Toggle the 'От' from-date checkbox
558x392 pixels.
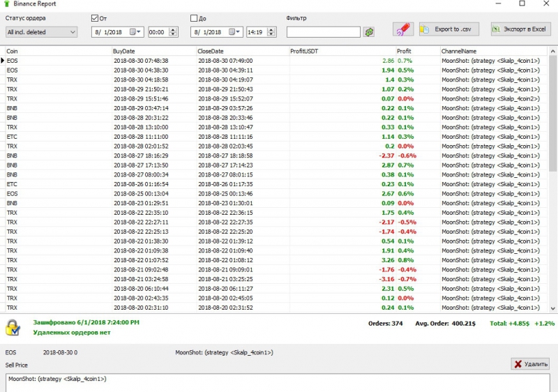point(95,18)
